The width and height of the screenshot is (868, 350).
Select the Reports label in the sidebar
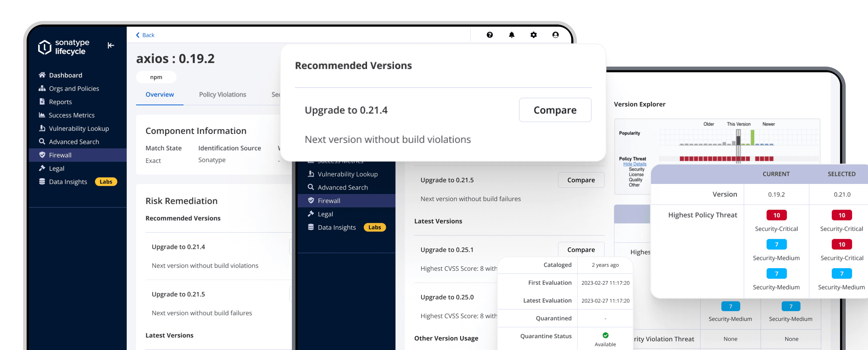[60, 102]
